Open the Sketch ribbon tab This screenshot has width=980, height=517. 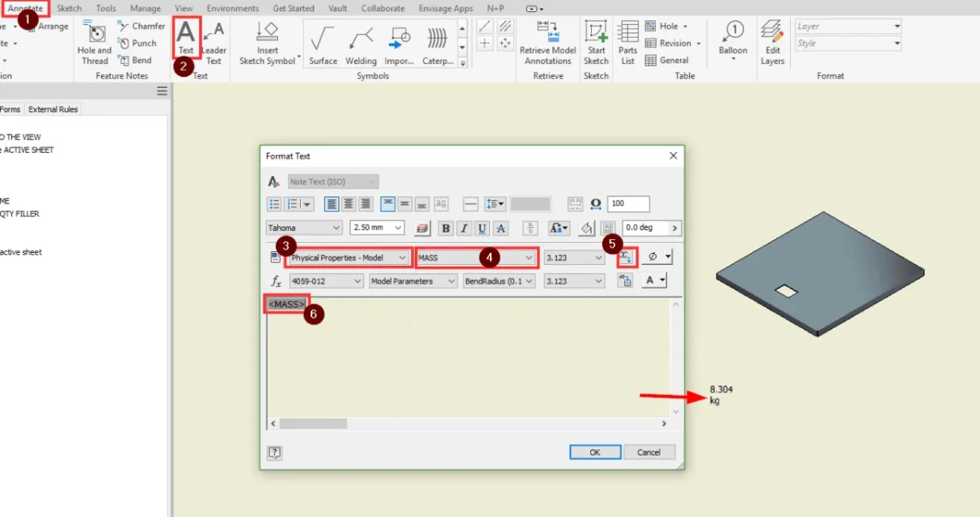coord(70,8)
